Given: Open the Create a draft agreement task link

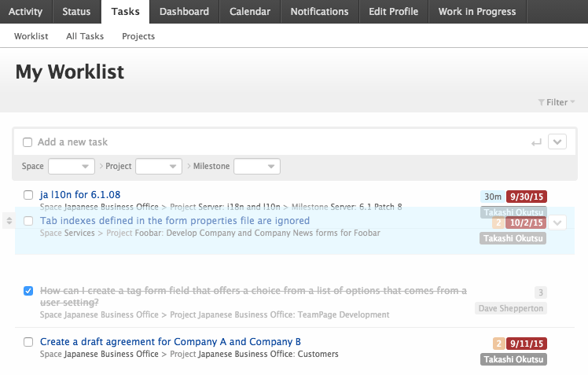Looking at the screenshot, I should pos(171,342).
